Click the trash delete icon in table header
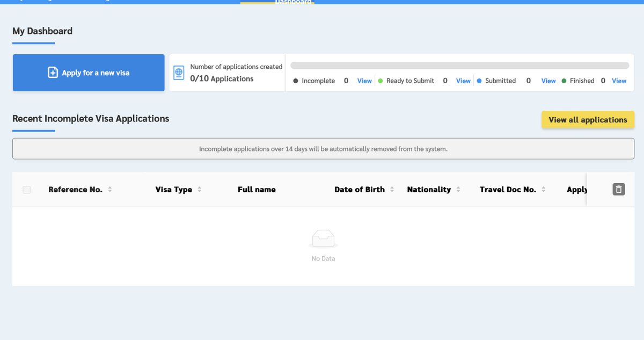This screenshot has height=340, width=644. tap(619, 189)
